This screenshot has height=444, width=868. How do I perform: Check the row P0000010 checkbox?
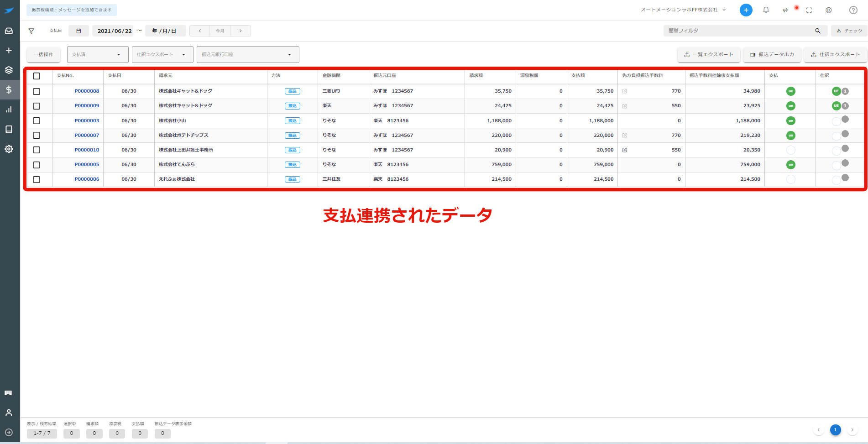37,150
